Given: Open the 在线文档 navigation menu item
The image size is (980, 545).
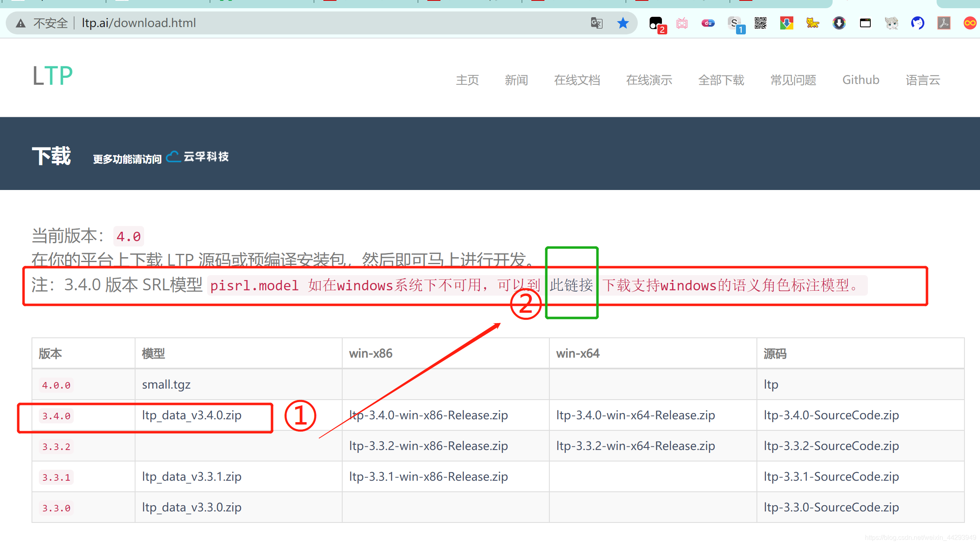Looking at the screenshot, I should click(x=577, y=80).
